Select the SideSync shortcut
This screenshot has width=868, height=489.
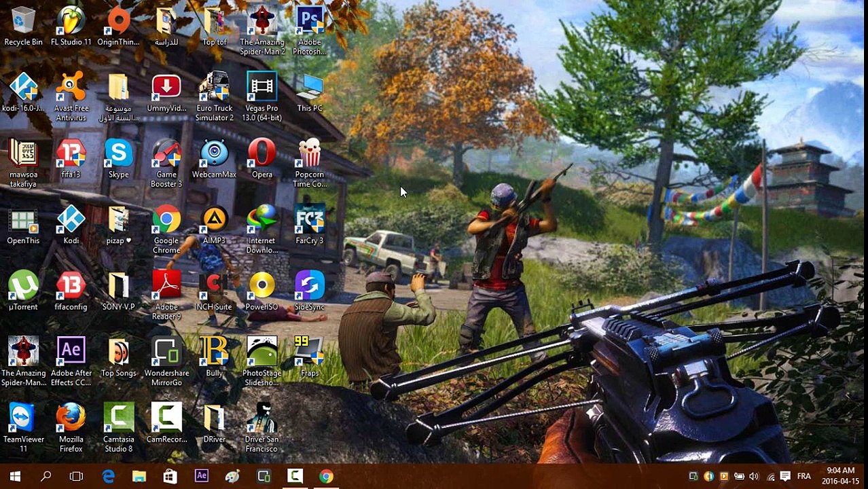pos(310,292)
